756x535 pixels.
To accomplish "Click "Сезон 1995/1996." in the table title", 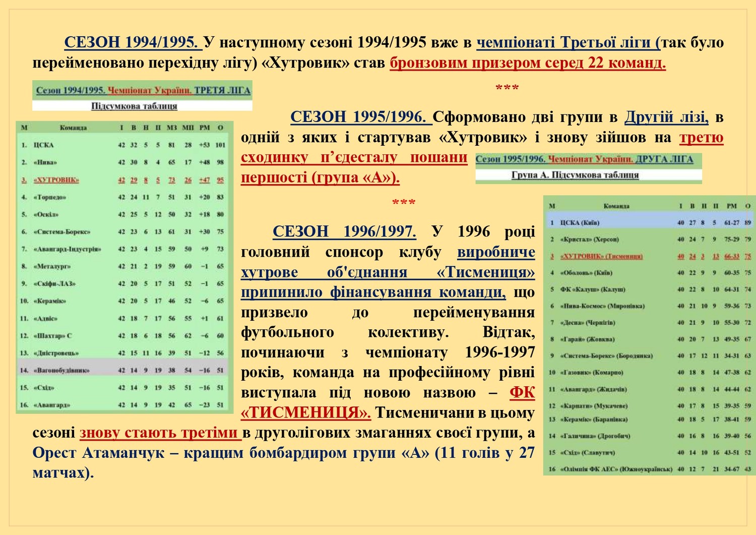I will click(x=511, y=159).
